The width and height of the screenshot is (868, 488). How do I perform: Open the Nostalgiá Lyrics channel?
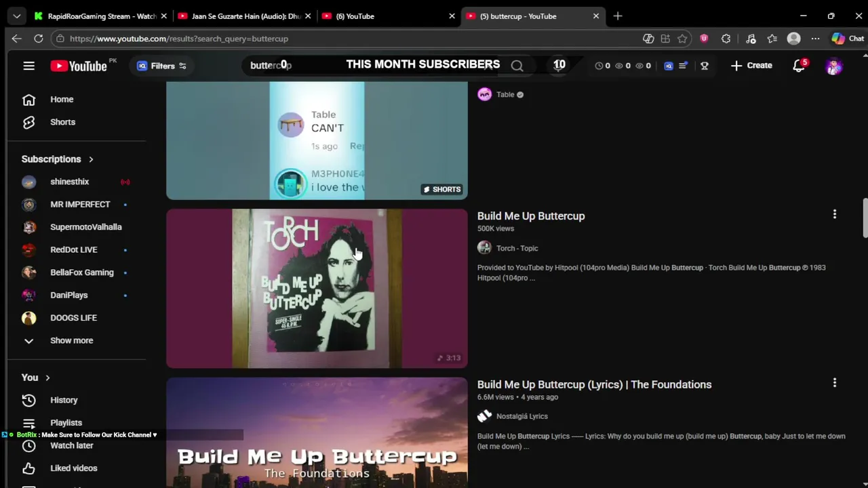[521, 416]
